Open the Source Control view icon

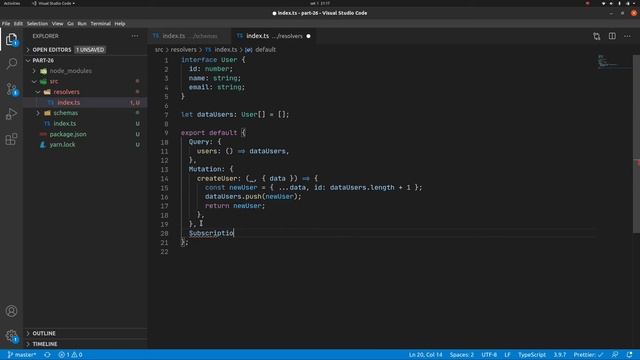tap(11, 89)
